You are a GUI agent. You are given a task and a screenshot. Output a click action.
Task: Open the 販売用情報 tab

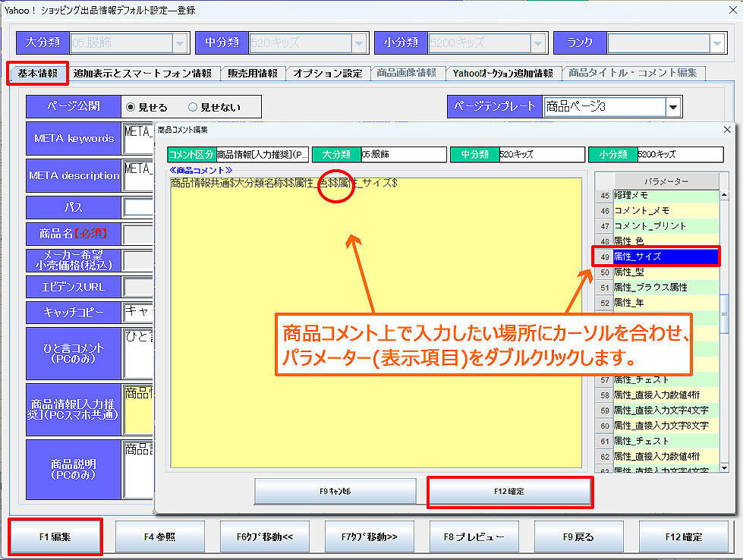(x=252, y=74)
